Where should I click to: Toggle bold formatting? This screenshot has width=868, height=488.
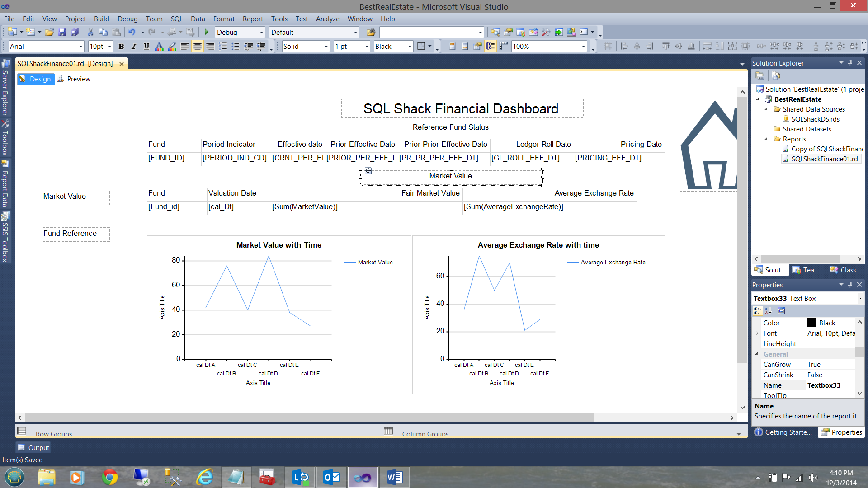pos(121,46)
